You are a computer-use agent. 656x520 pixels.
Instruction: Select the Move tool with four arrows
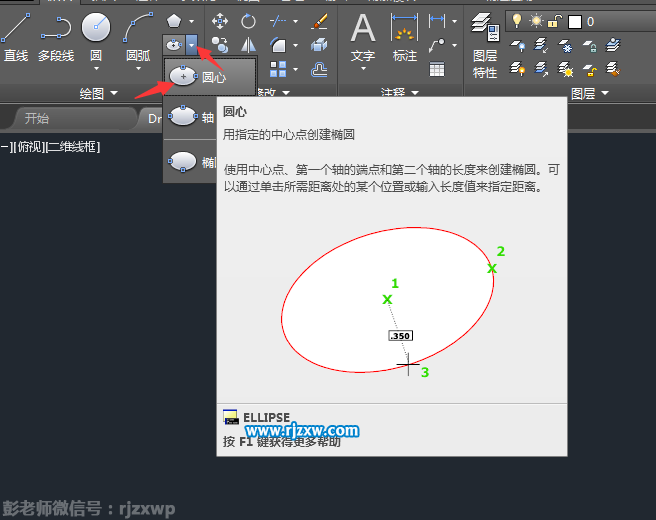[220, 21]
